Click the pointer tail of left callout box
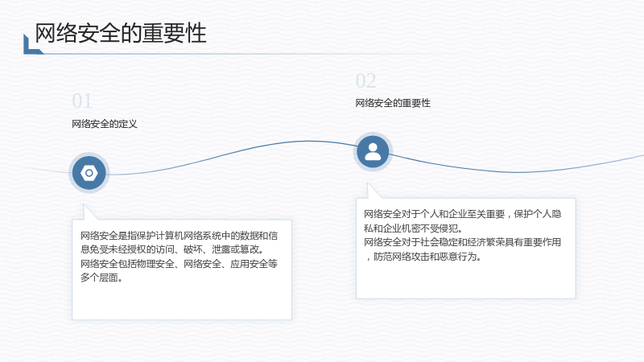The height and width of the screenshot is (362, 644). point(89,212)
